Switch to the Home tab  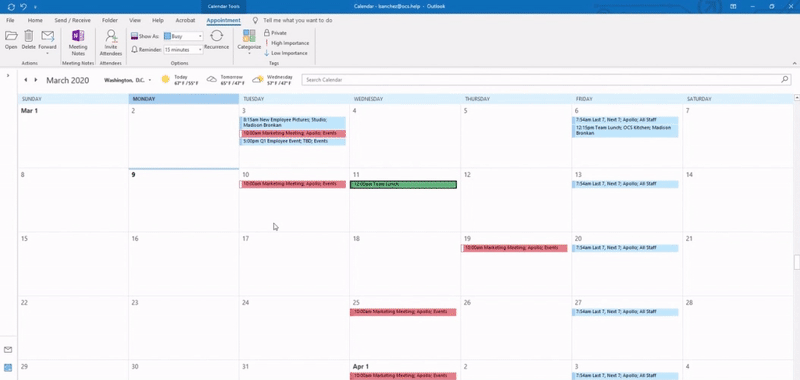point(35,20)
